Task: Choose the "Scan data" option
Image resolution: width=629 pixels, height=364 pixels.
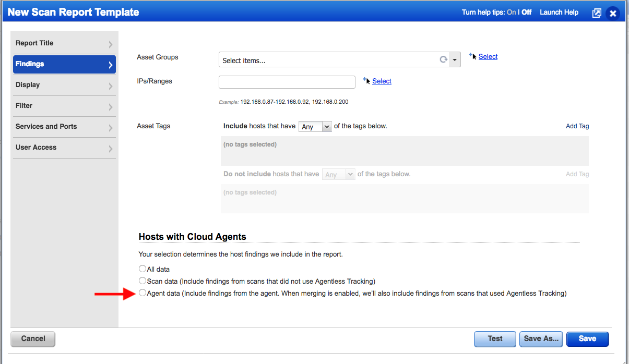Action: pyautogui.click(x=142, y=281)
